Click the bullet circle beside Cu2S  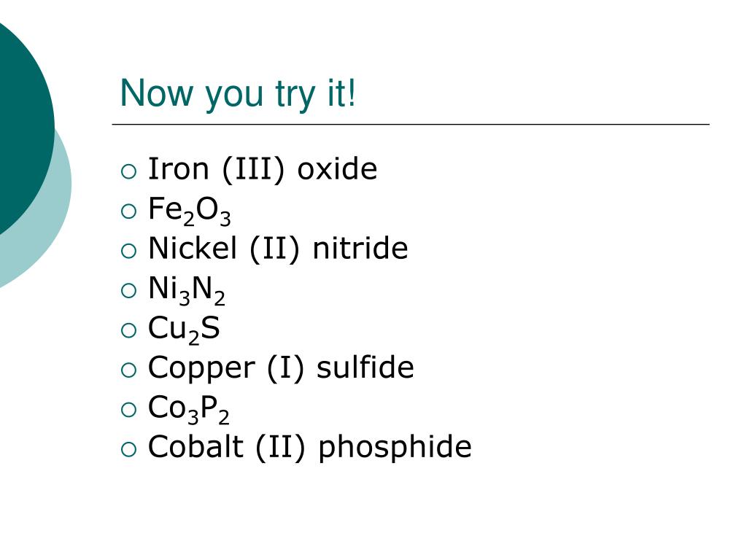pos(128,330)
